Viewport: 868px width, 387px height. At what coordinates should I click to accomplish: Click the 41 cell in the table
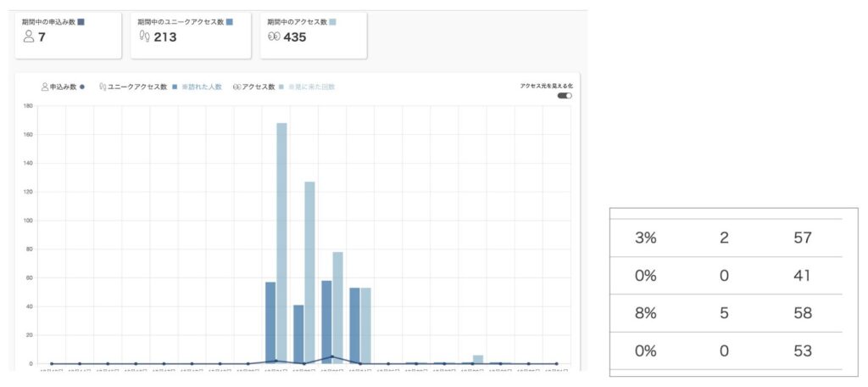(801, 276)
